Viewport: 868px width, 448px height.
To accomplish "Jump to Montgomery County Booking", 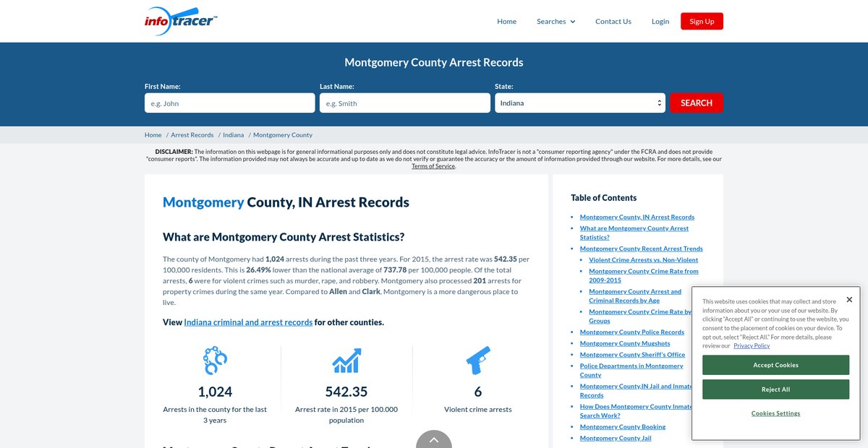I will coord(623,427).
